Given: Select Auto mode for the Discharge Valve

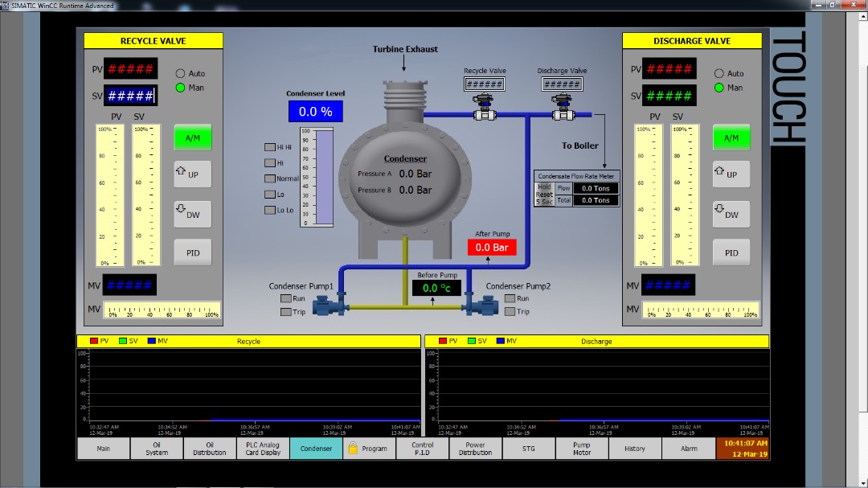Looking at the screenshot, I should click(x=719, y=73).
